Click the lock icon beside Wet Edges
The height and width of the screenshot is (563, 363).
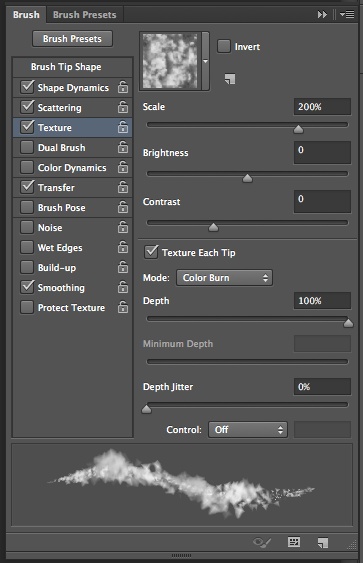point(123,247)
